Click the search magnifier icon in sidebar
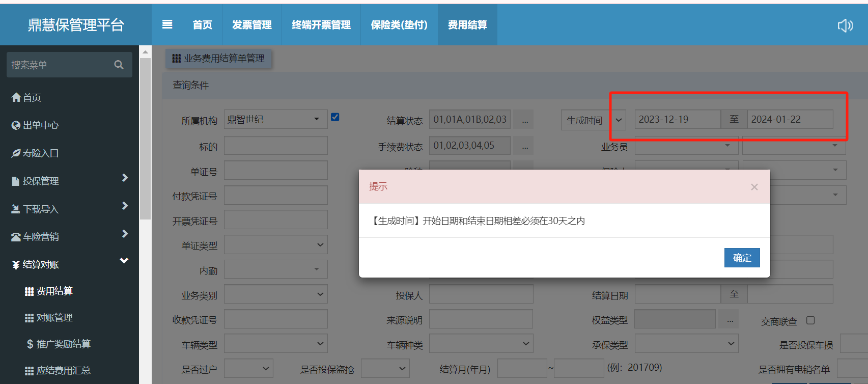This screenshot has height=384, width=868. click(x=119, y=65)
